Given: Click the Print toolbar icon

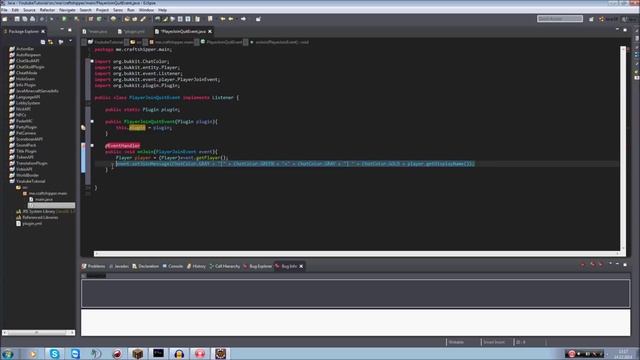Looking at the screenshot, I should pos(32,19).
